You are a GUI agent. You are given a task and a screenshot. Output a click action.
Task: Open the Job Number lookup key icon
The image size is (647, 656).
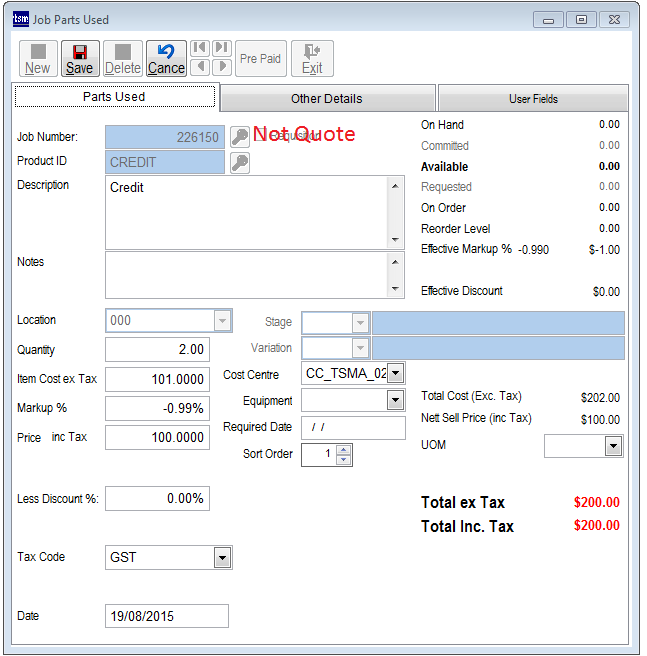tap(240, 137)
